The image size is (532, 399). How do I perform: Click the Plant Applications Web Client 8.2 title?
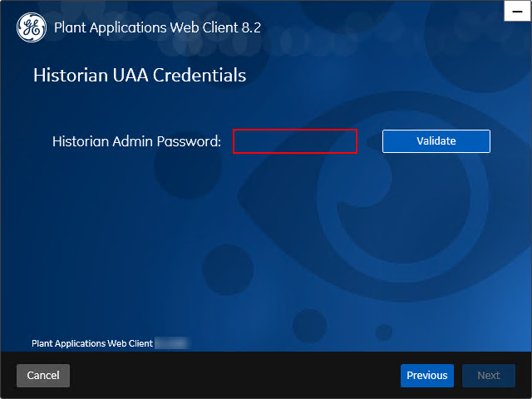point(157,27)
